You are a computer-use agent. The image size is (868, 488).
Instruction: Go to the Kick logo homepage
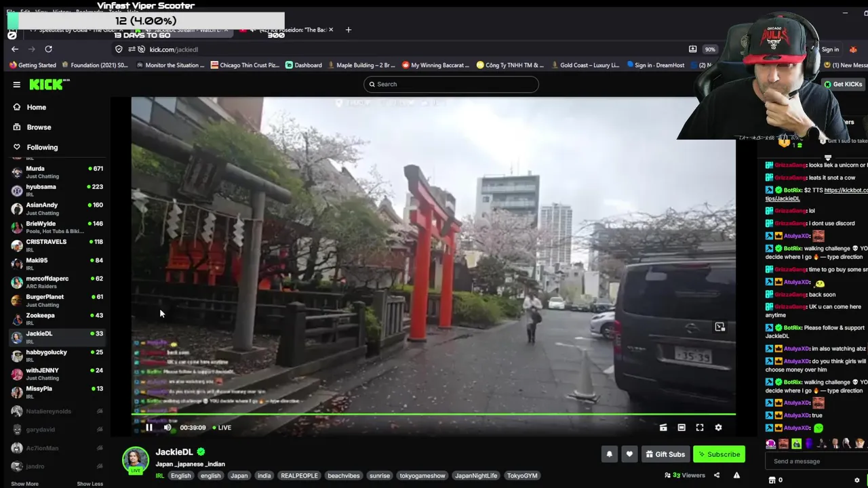point(49,84)
